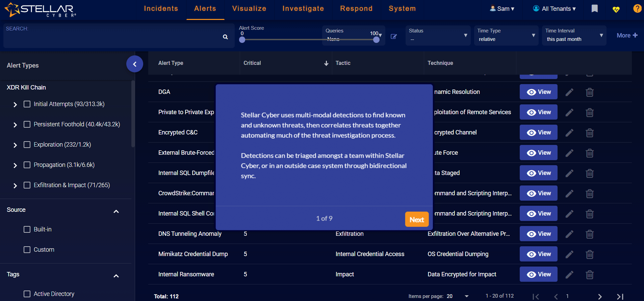Go to the last page of results
The image size is (644, 301).
click(620, 297)
